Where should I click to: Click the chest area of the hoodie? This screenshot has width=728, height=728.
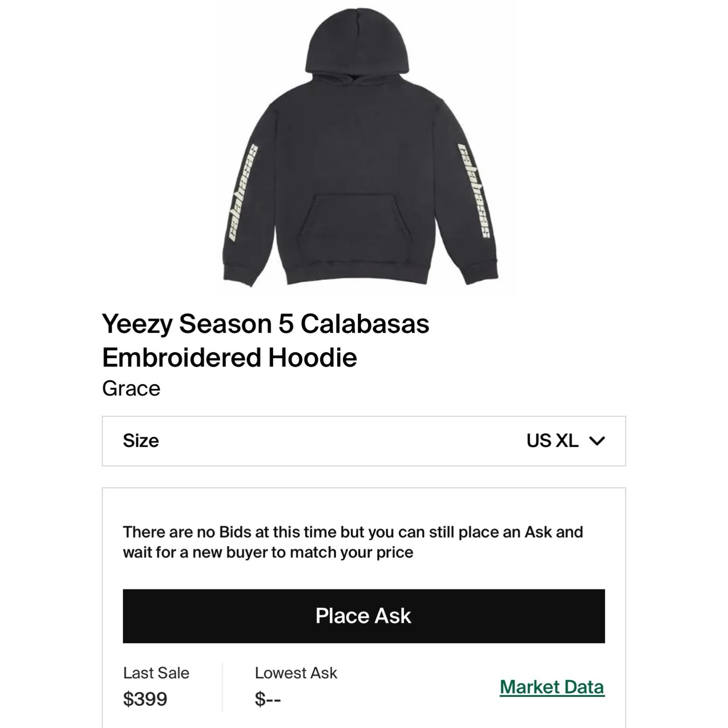pyautogui.click(x=360, y=141)
